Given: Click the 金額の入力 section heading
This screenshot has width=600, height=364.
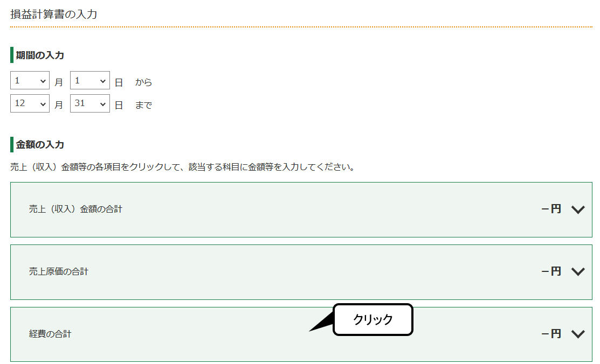Looking at the screenshot, I should coord(40,144).
